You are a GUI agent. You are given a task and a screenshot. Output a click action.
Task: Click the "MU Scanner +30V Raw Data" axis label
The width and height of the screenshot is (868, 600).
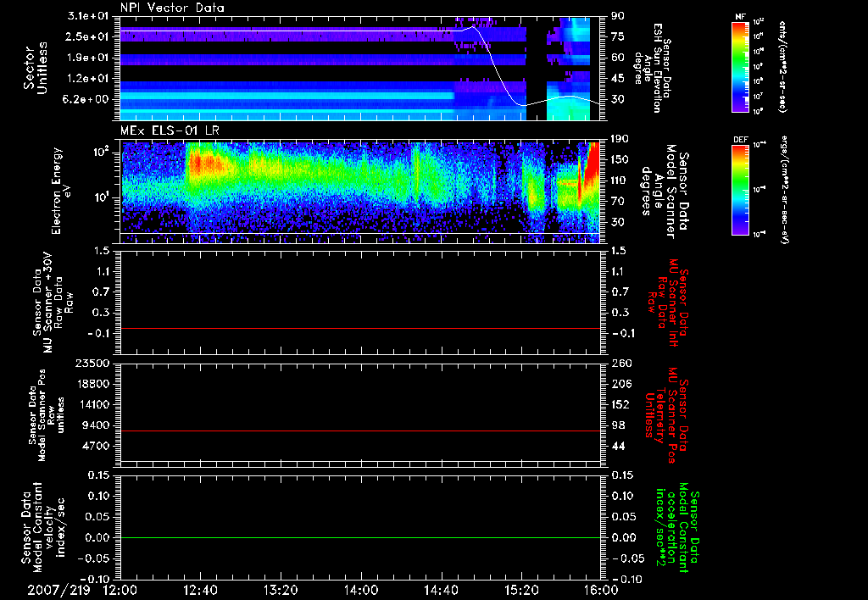click(x=52, y=303)
